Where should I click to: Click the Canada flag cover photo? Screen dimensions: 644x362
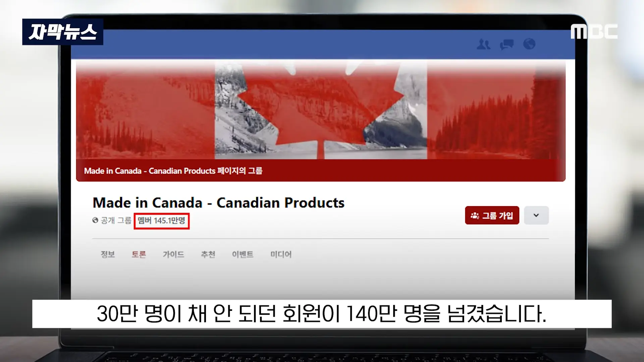pos(321,110)
